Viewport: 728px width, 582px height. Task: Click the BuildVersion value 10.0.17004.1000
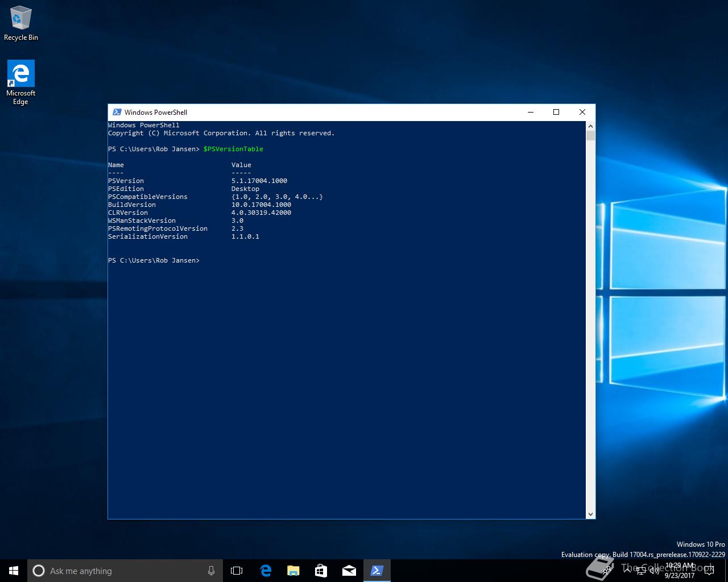click(x=261, y=205)
